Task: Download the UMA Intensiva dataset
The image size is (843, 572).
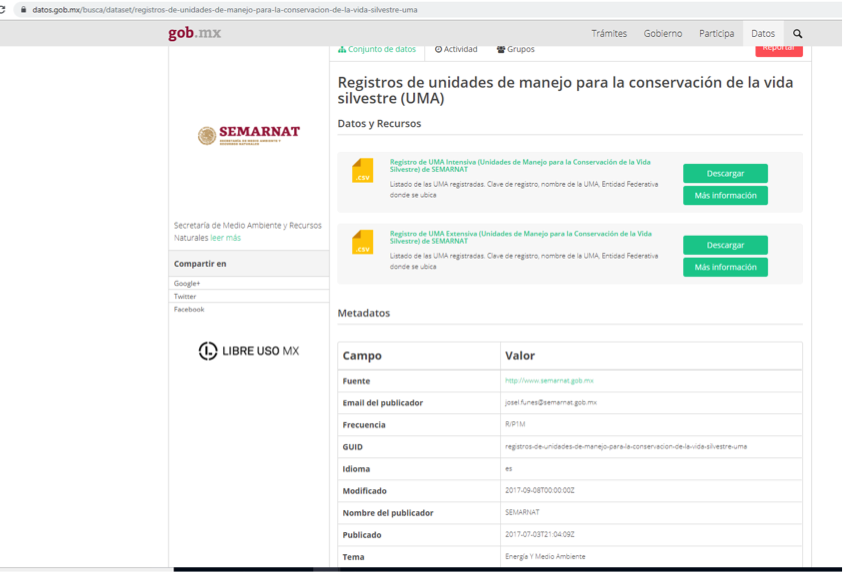Action: tap(725, 174)
